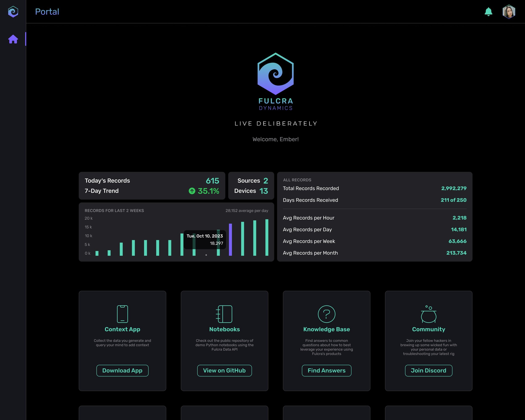The width and height of the screenshot is (525, 420).
Task: Go to Home via the sidebar house icon
Action: (x=13, y=39)
